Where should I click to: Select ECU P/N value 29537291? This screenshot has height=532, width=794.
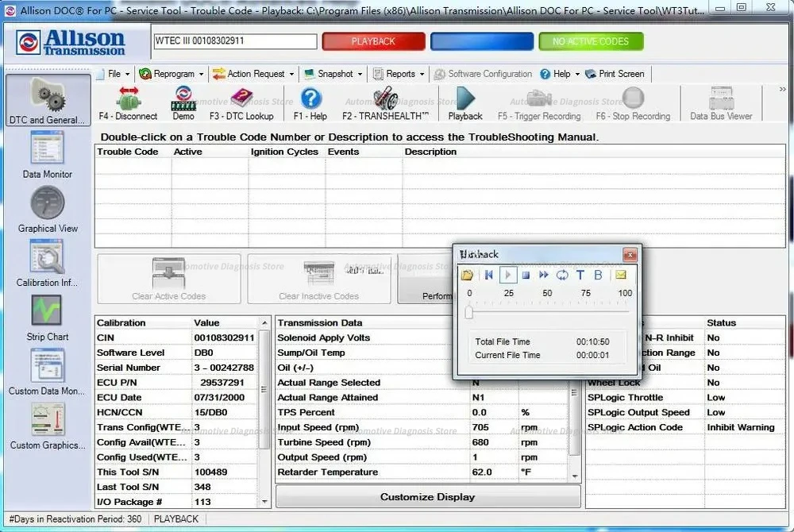[x=222, y=383]
